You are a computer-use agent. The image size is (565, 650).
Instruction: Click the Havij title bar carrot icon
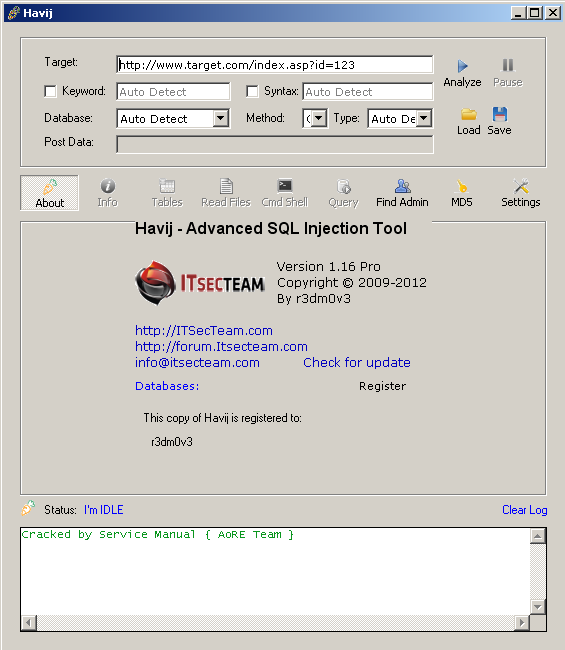13,12
